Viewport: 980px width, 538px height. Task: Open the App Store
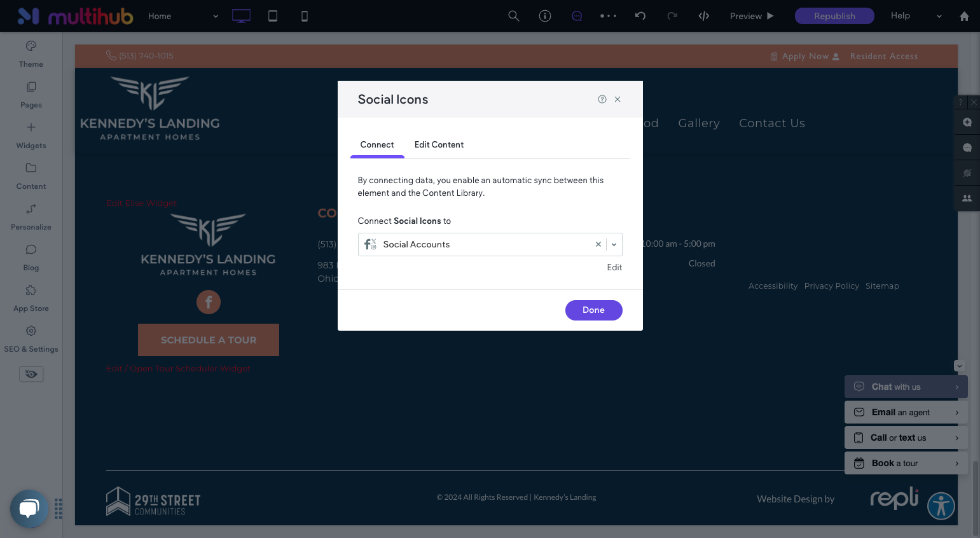(x=31, y=298)
